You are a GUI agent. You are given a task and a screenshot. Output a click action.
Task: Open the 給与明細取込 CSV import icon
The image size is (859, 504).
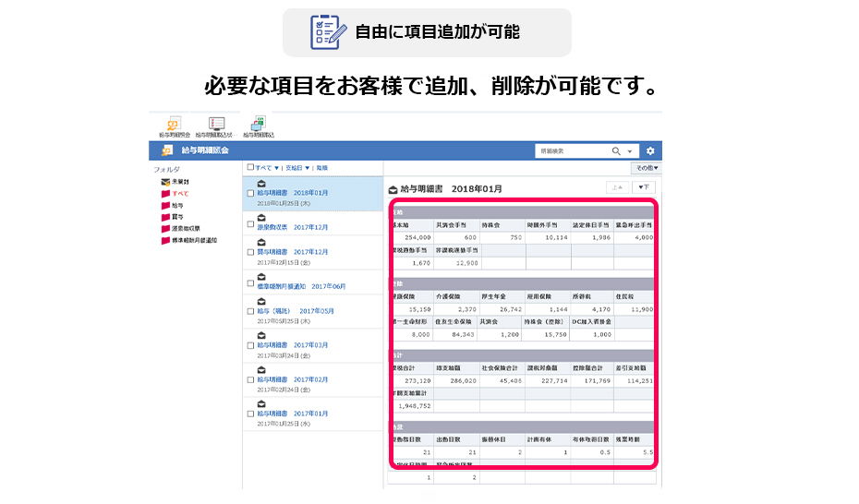pyautogui.click(x=258, y=124)
